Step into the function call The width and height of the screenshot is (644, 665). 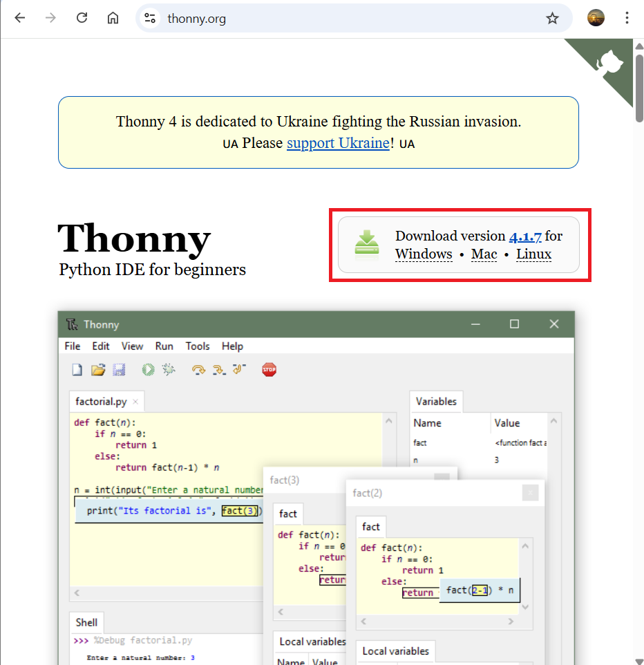tap(219, 369)
